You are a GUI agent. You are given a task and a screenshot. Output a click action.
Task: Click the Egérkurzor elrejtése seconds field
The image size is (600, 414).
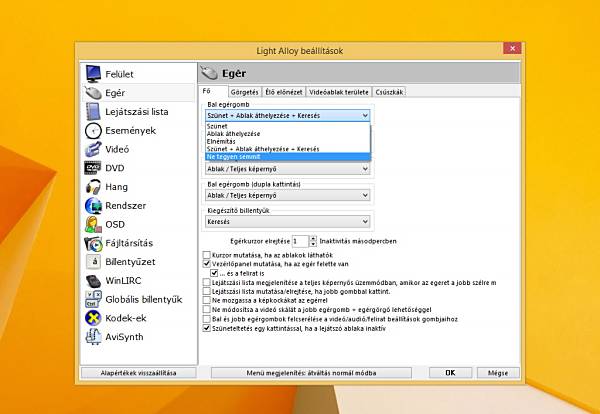click(300, 241)
